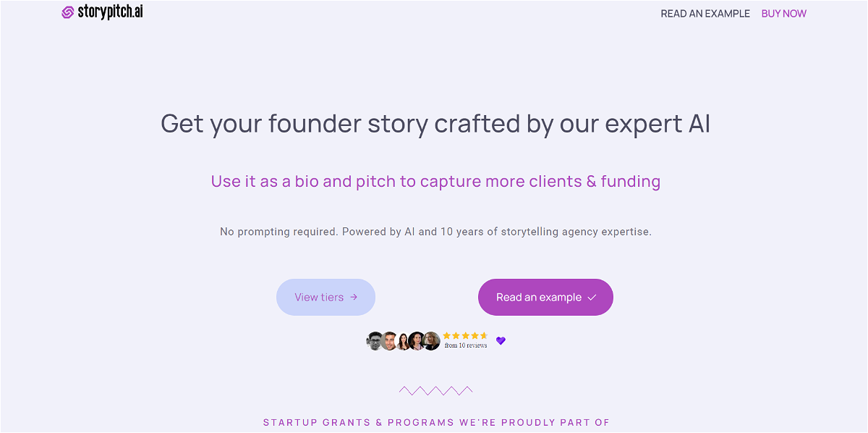Click the main founder story headline

pyautogui.click(x=435, y=124)
